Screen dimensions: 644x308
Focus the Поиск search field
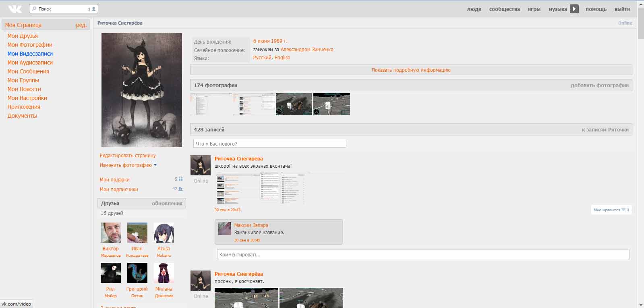(x=64, y=9)
